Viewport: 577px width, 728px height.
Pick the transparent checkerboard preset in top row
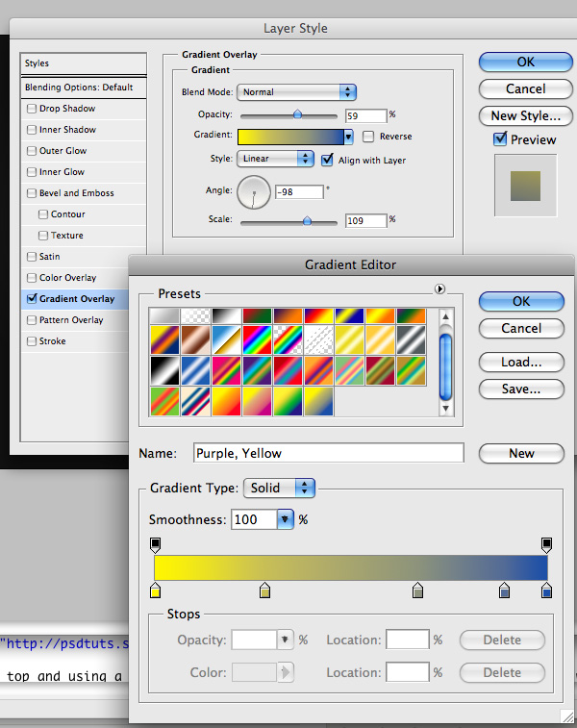click(x=196, y=317)
